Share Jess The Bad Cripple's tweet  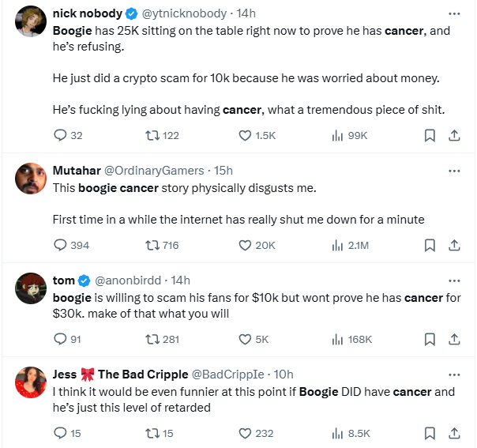point(454,434)
